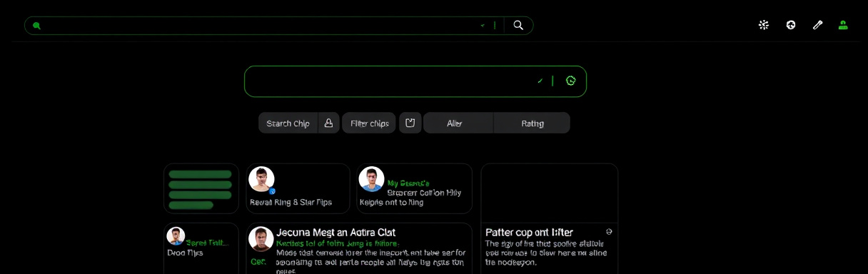Screen dimensions: 868x274
Task: Open the card with the green placeholder bars
Action: (x=201, y=188)
